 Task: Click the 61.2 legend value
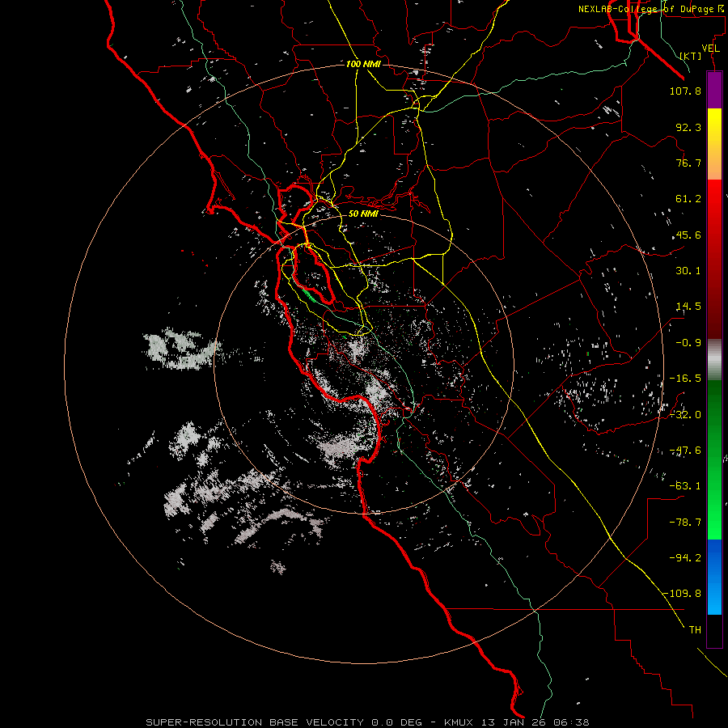(688, 199)
